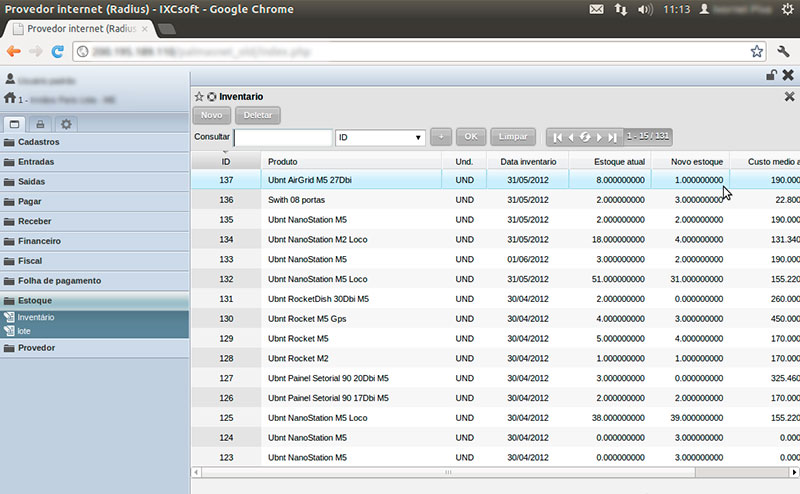The width and height of the screenshot is (800, 494).
Task: Go to last page of records
Action: pos(613,137)
